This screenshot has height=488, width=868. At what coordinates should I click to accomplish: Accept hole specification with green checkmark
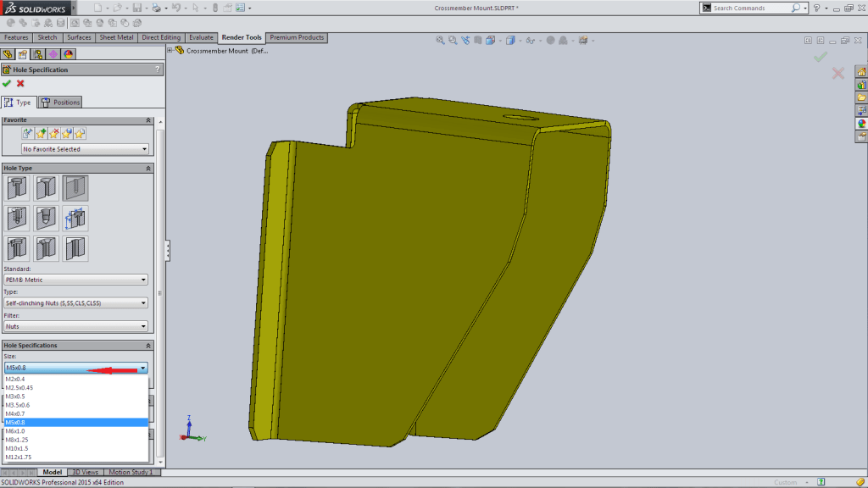tap(7, 83)
